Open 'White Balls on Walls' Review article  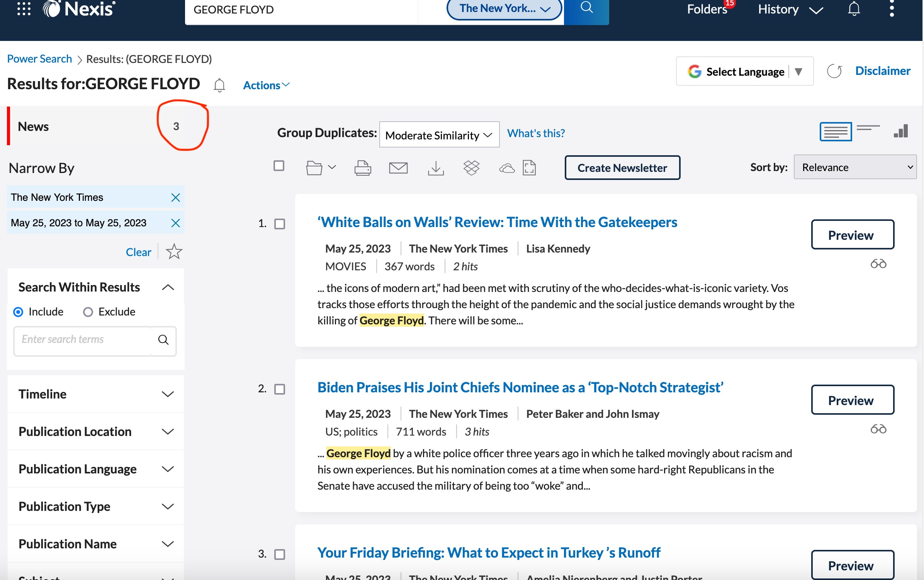coord(497,222)
